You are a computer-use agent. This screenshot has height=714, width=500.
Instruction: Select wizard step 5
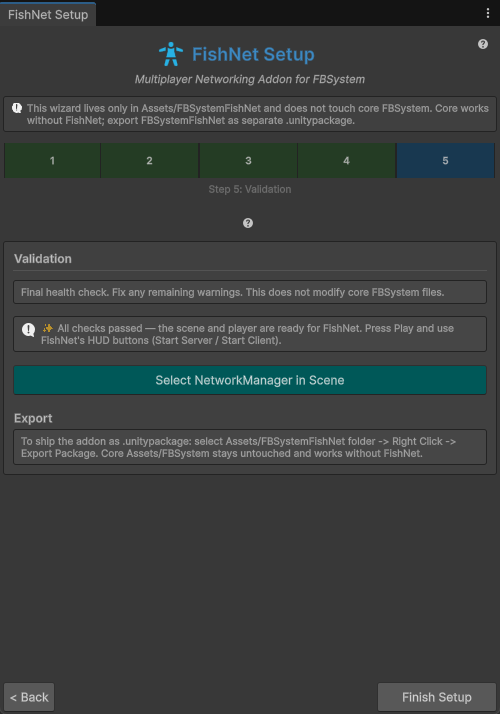coord(445,160)
